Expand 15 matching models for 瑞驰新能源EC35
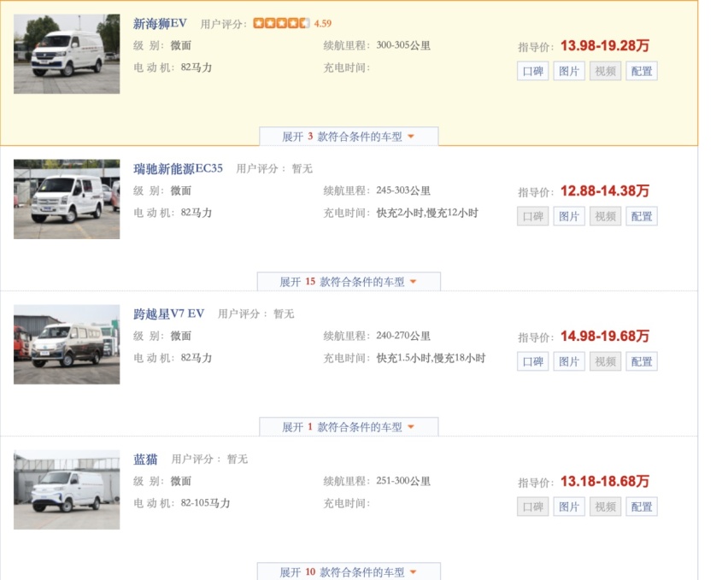Screen dimensions: 728x580 point(349,282)
